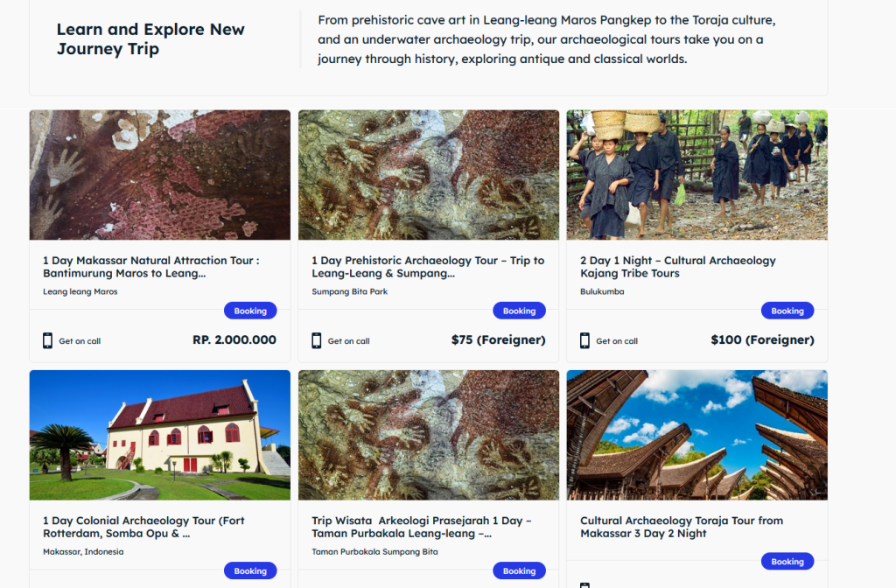Open the Kajang tribe people in black photo

click(x=697, y=175)
